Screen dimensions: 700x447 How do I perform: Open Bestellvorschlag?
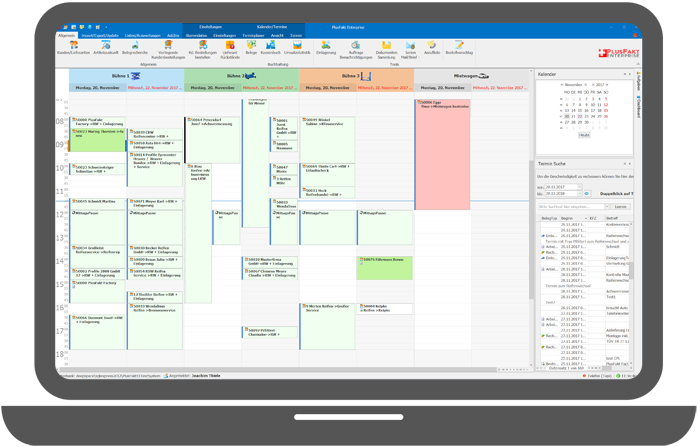pyautogui.click(x=459, y=47)
